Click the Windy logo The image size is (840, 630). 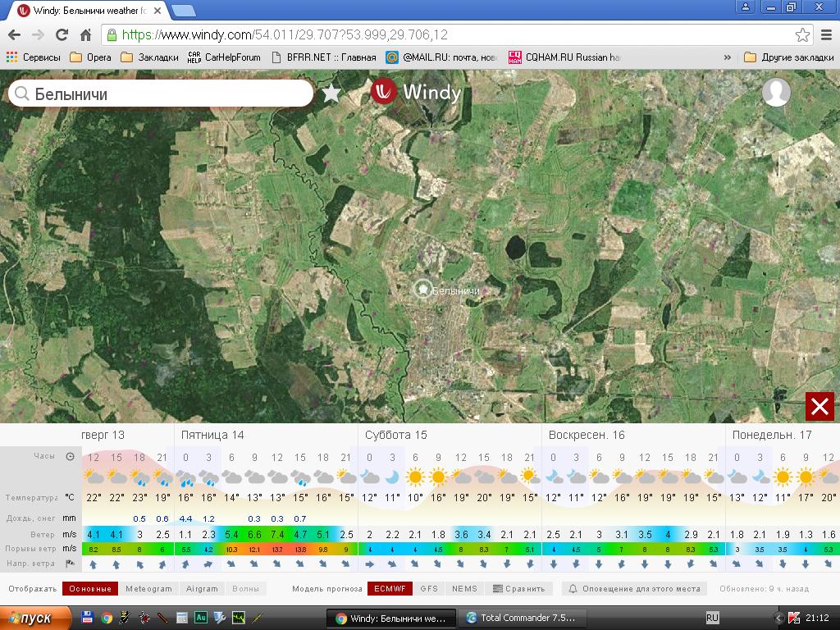(x=416, y=92)
